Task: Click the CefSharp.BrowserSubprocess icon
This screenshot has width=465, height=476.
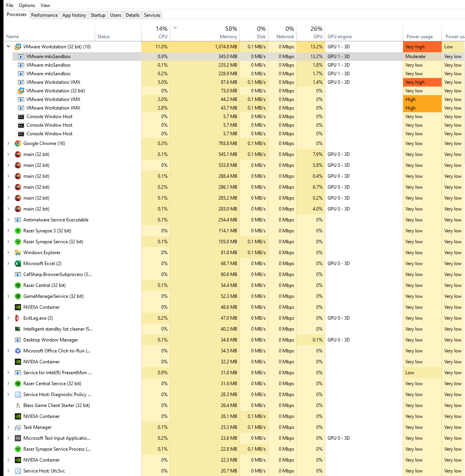Action: point(18,274)
